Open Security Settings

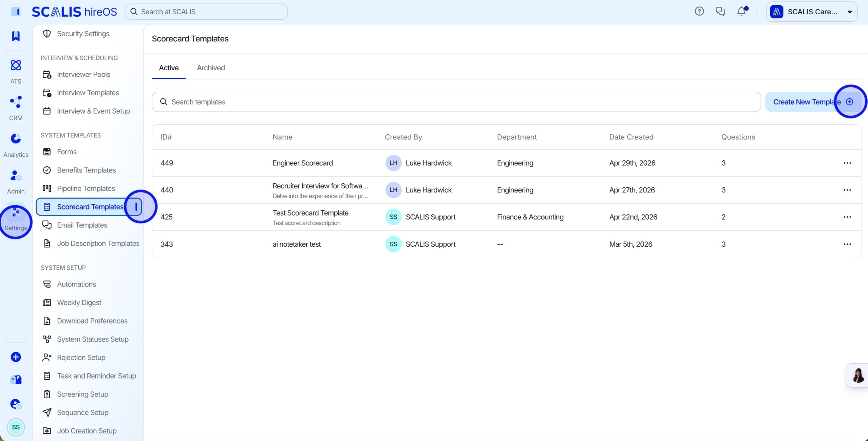coord(83,34)
